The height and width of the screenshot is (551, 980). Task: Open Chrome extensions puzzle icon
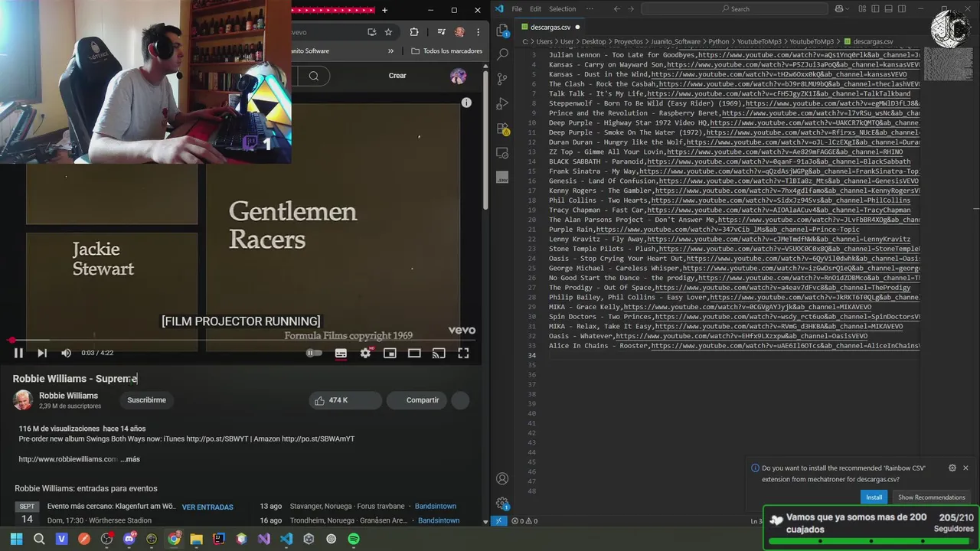click(x=414, y=32)
